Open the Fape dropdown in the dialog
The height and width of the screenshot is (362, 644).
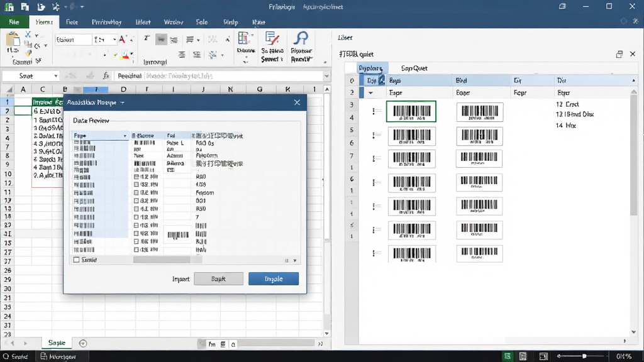click(x=125, y=136)
